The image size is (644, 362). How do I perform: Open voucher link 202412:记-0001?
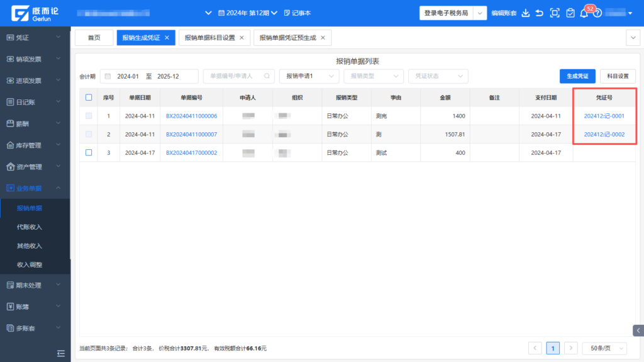(604, 116)
